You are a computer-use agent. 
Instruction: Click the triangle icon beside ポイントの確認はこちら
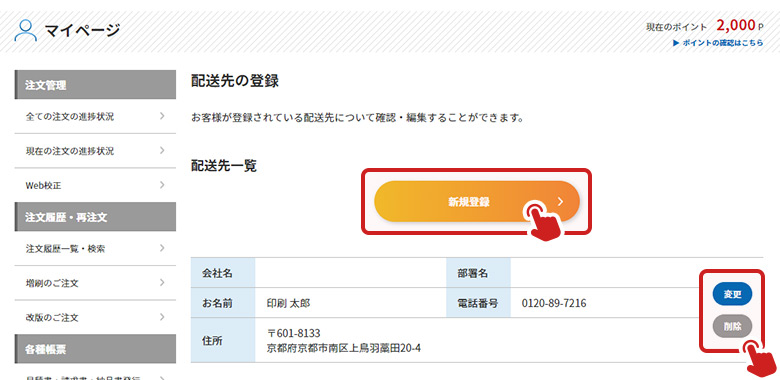[x=676, y=43]
